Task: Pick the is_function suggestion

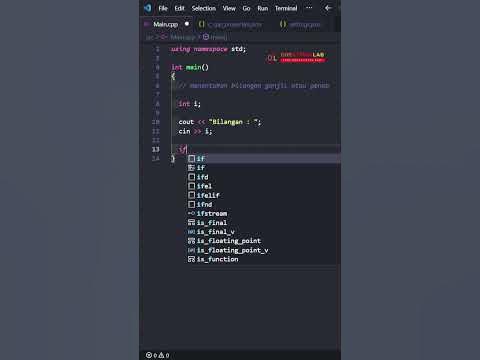Action: (x=264, y=259)
